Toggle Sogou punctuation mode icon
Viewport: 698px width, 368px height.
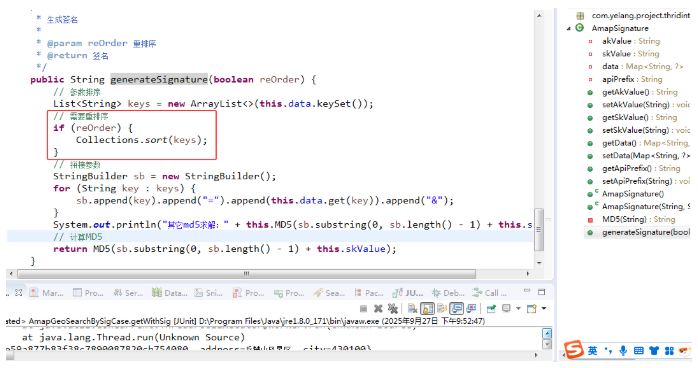click(608, 351)
